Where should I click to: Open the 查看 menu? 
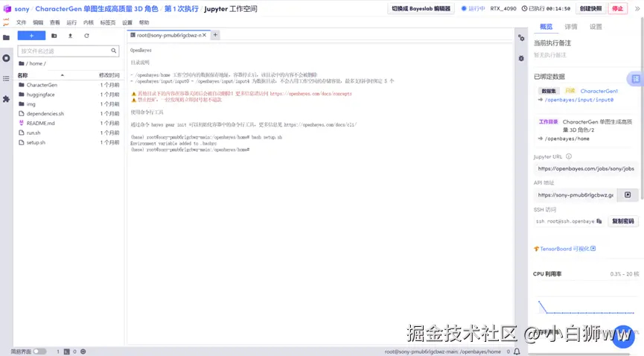(54, 22)
